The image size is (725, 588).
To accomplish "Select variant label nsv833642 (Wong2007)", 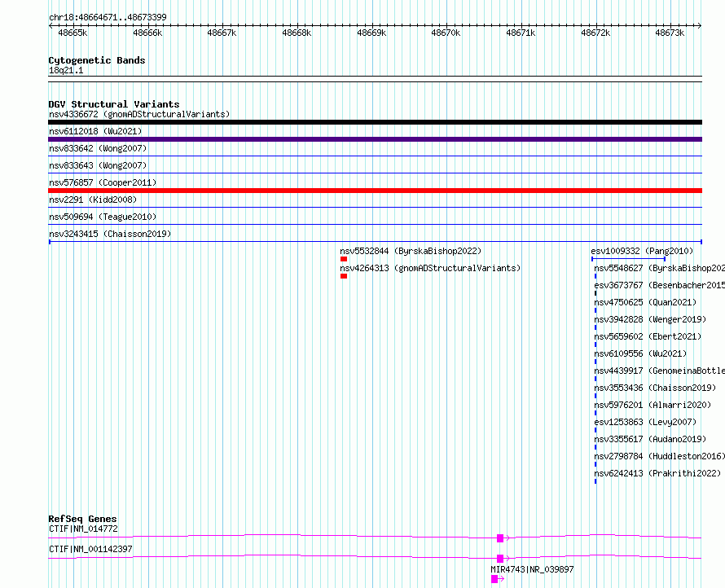I will pyautogui.click(x=98, y=148).
